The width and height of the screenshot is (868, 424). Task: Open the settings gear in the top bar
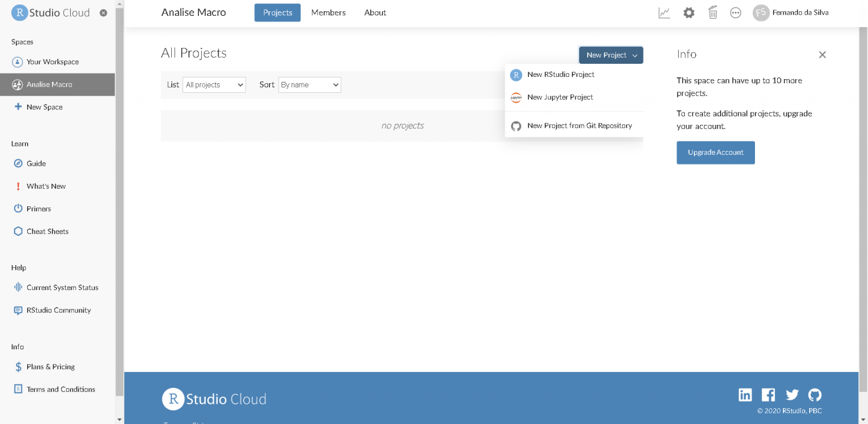(689, 12)
